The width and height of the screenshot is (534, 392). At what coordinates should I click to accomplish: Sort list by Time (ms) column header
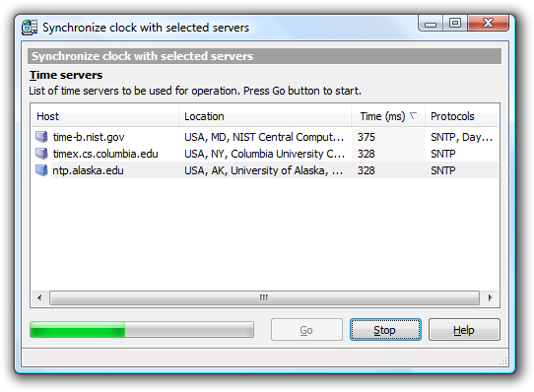(x=388, y=116)
